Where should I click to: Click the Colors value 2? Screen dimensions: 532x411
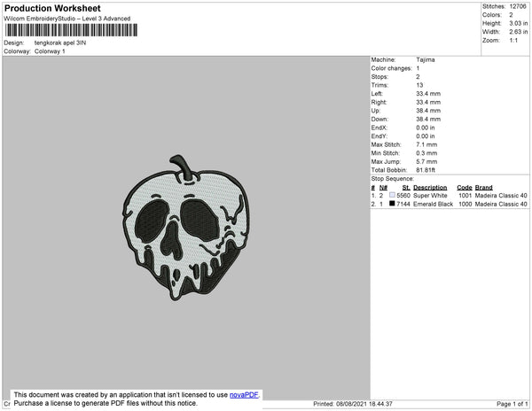pyautogui.click(x=511, y=15)
